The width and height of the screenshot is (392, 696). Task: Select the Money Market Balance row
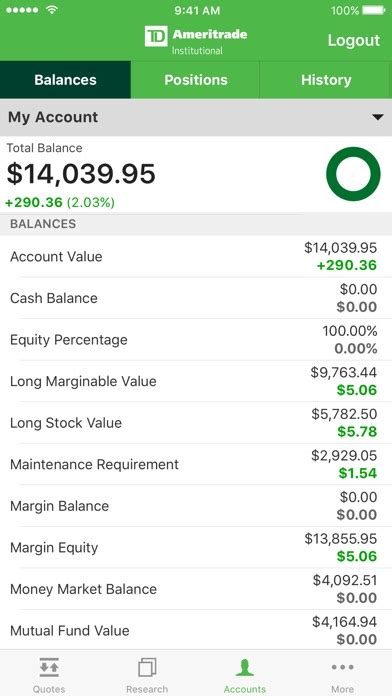tap(196, 589)
